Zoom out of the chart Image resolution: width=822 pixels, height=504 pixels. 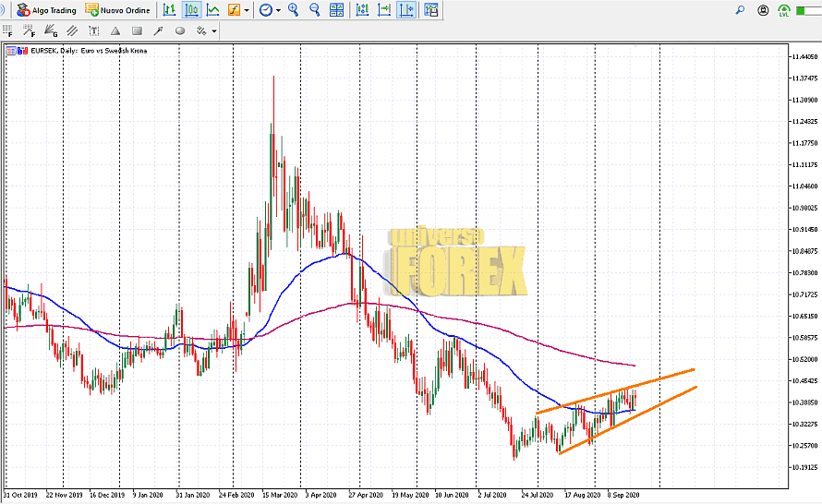pos(315,10)
